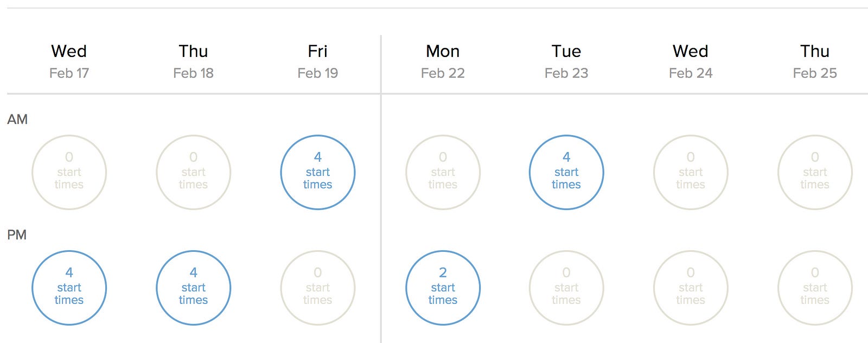Click Mon Feb 22 AM empty slot circle
The image size is (868, 343).
(x=443, y=172)
